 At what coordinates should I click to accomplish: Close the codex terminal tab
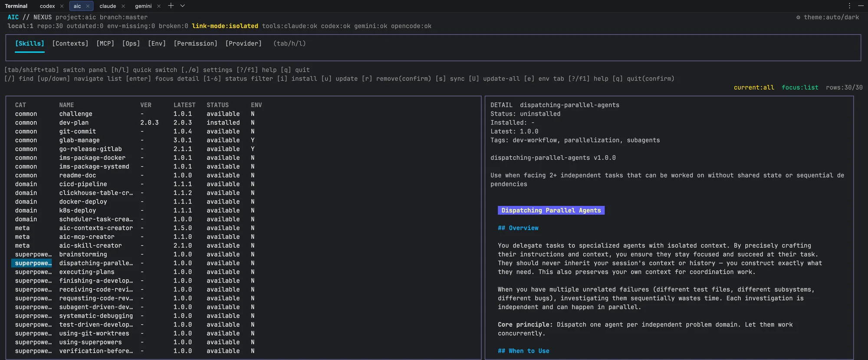pyautogui.click(x=62, y=6)
